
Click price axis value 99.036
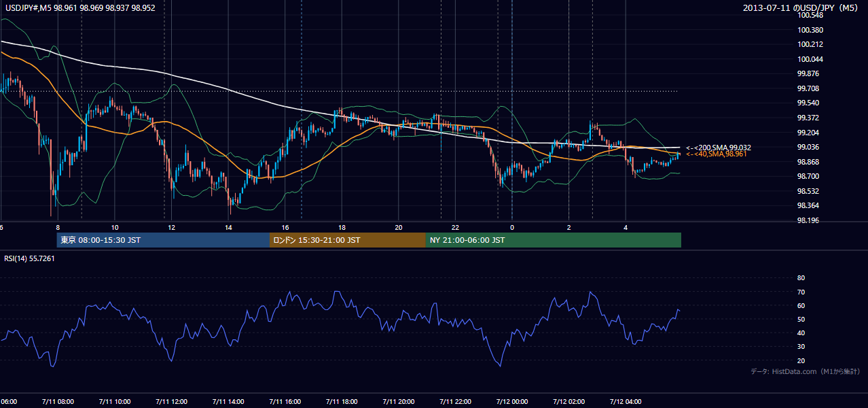coord(808,147)
